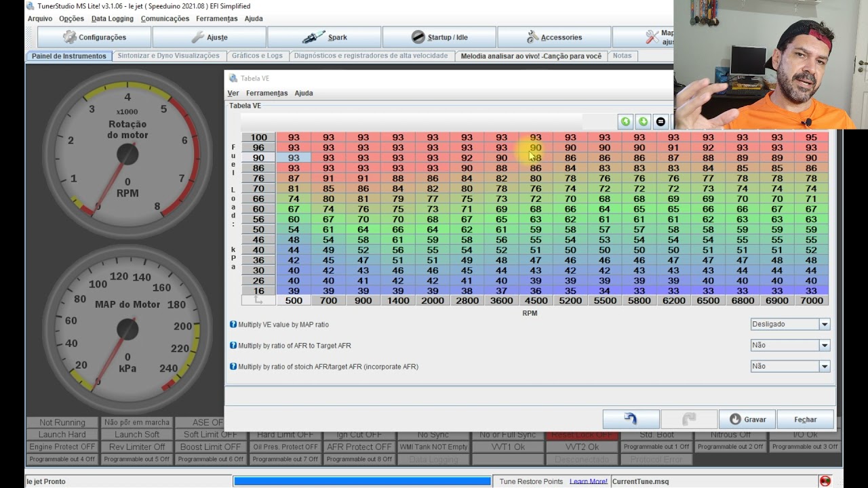Click the black set-equal icon above table
The image size is (868, 488).
pos(660,122)
